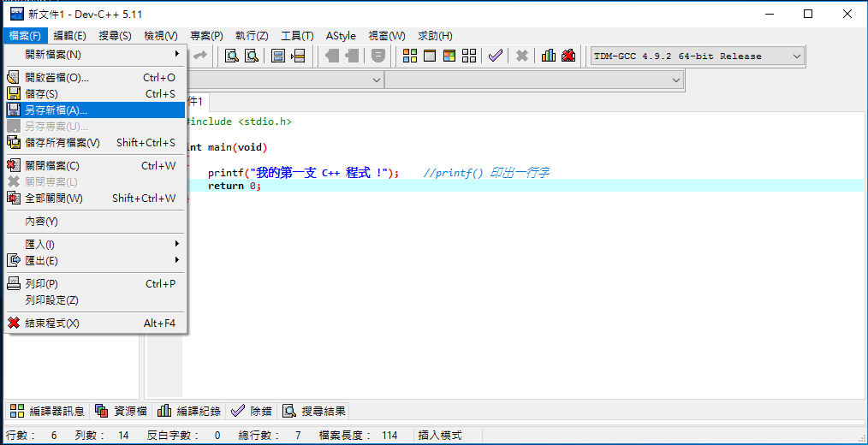Switch to 除錯 bottom tab
The image size is (868, 445).
pyautogui.click(x=252, y=411)
